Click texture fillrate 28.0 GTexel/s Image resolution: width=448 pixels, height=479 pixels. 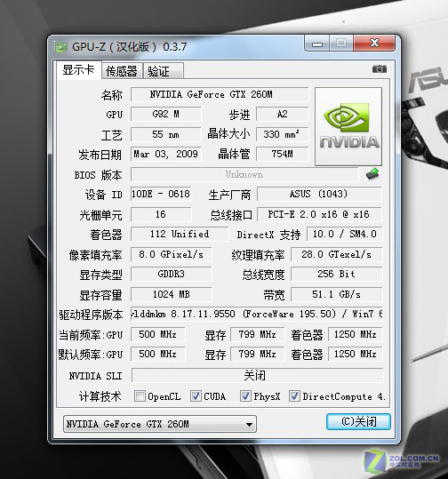[337, 254]
